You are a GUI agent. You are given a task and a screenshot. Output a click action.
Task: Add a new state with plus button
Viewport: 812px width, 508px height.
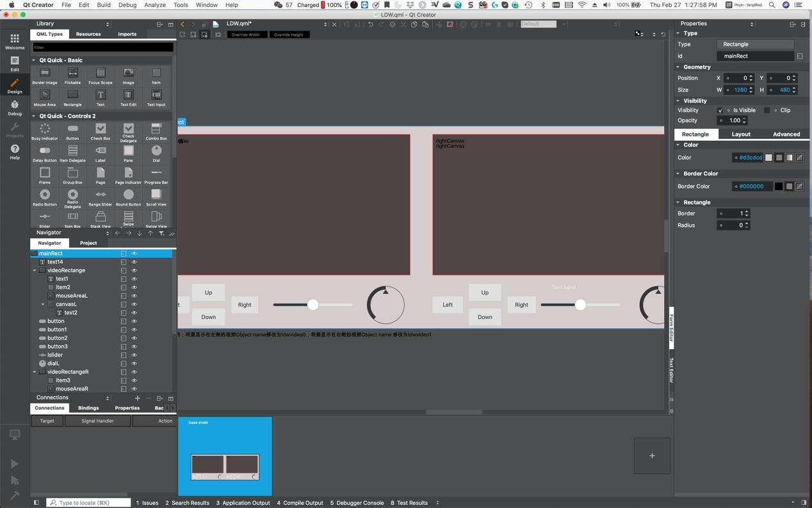[652, 455]
